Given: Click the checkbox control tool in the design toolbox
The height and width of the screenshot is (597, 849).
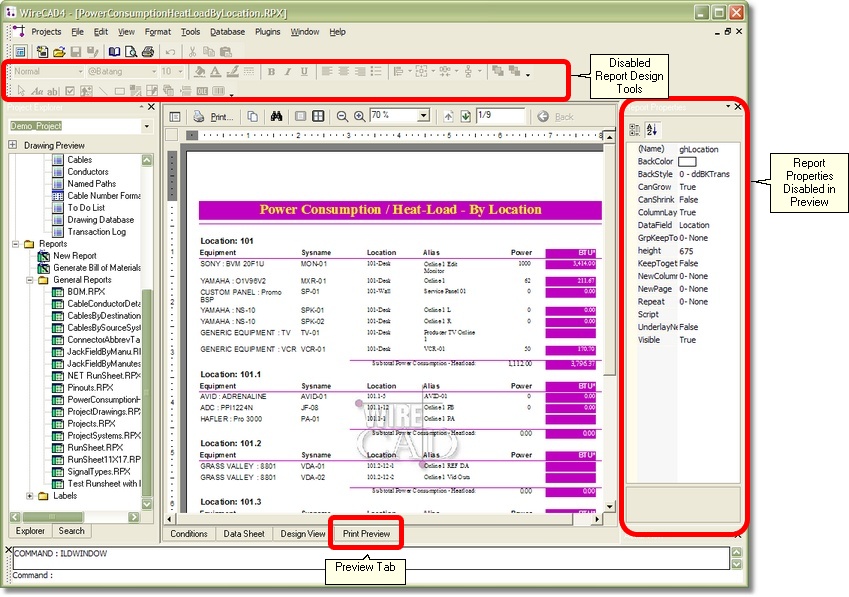Looking at the screenshot, I should point(70,91).
